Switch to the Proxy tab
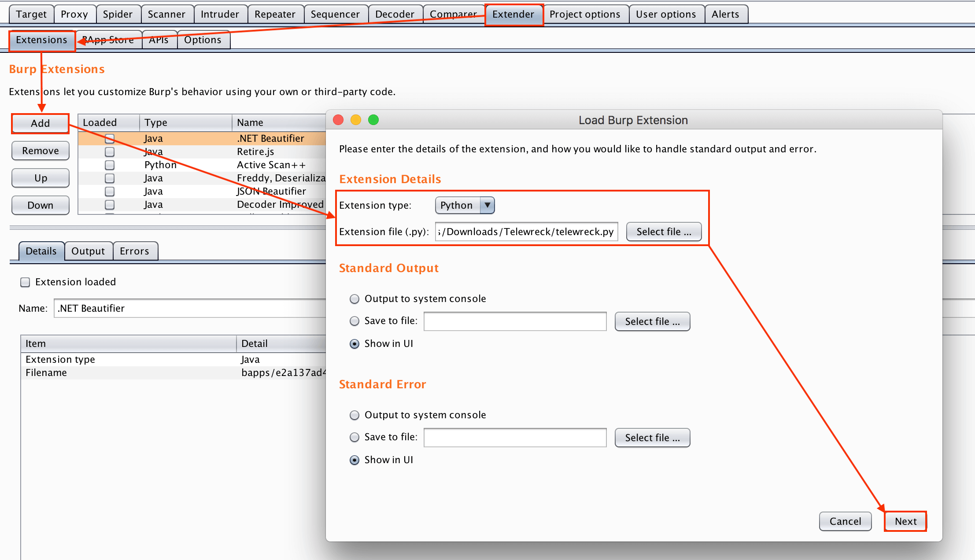975x560 pixels. click(74, 14)
